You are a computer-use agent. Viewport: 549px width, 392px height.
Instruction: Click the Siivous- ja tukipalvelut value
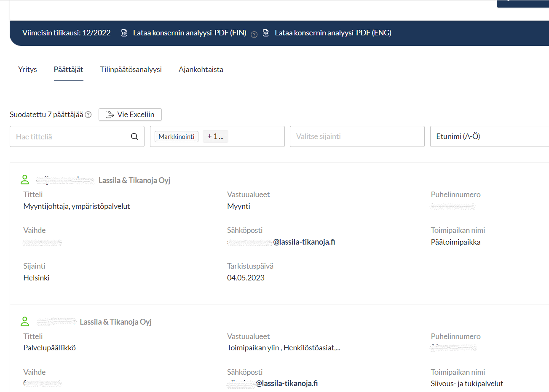click(467, 384)
